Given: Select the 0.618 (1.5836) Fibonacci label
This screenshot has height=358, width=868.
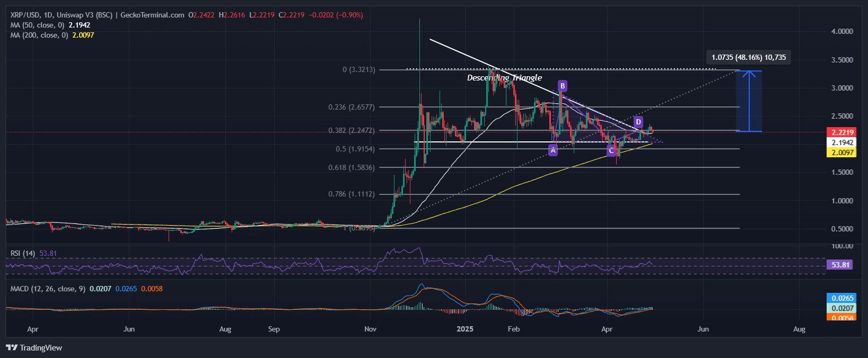Looking at the screenshot, I should (352, 167).
